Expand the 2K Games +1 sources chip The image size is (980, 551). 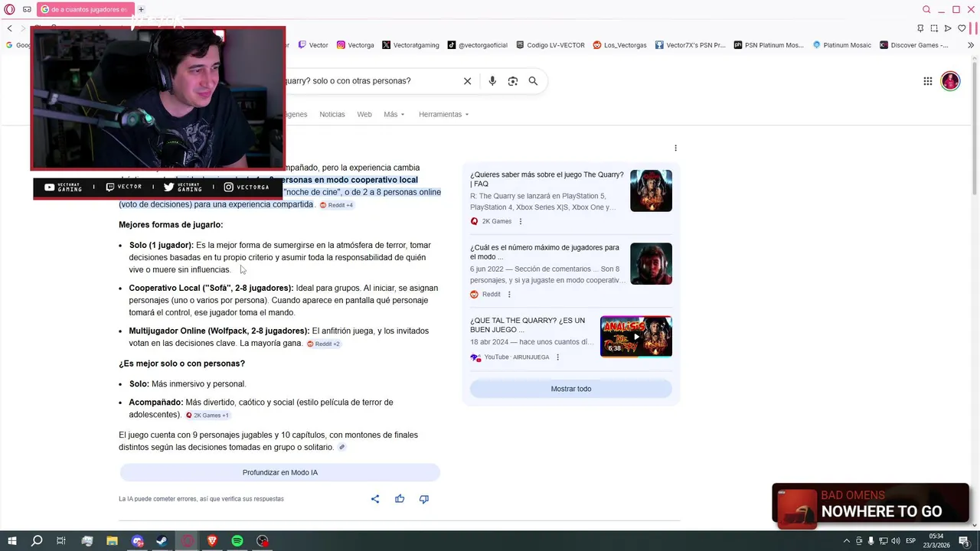click(x=207, y=416)
